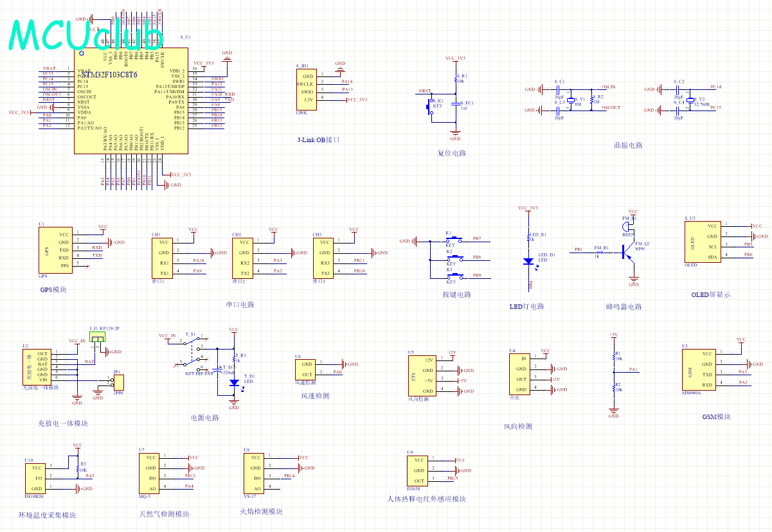Image resolution: width=772 pixels, height=532 pixels.
Task: Select serial port header CH1
Action: click(x=163, y=258)
